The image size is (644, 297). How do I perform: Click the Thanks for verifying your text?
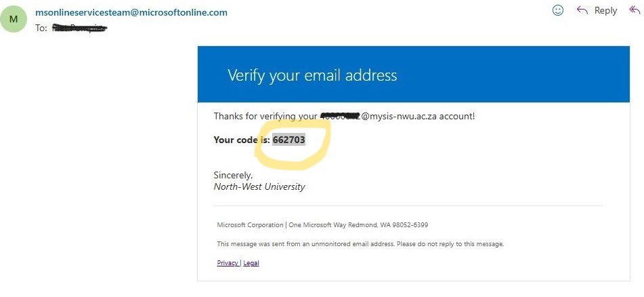(265, 117)
